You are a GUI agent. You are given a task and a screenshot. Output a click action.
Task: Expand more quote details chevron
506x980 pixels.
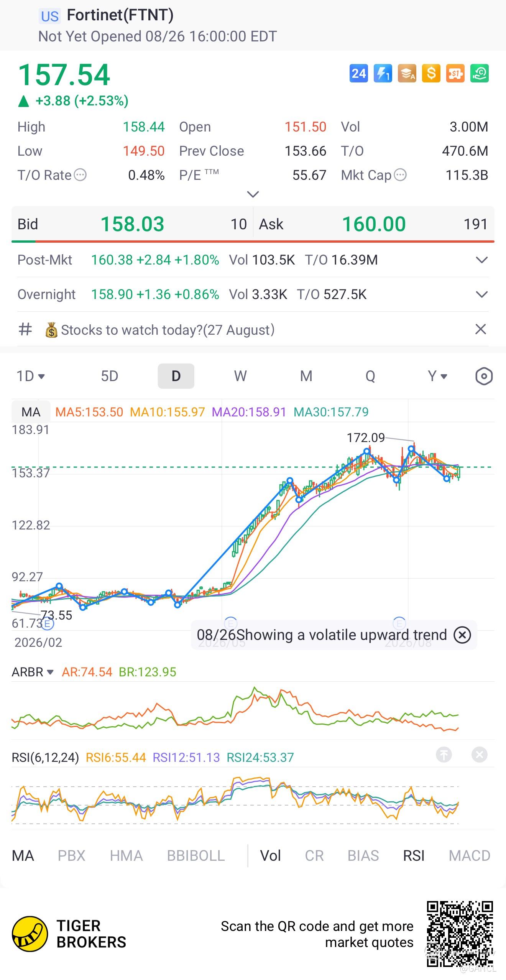(253, 194)
